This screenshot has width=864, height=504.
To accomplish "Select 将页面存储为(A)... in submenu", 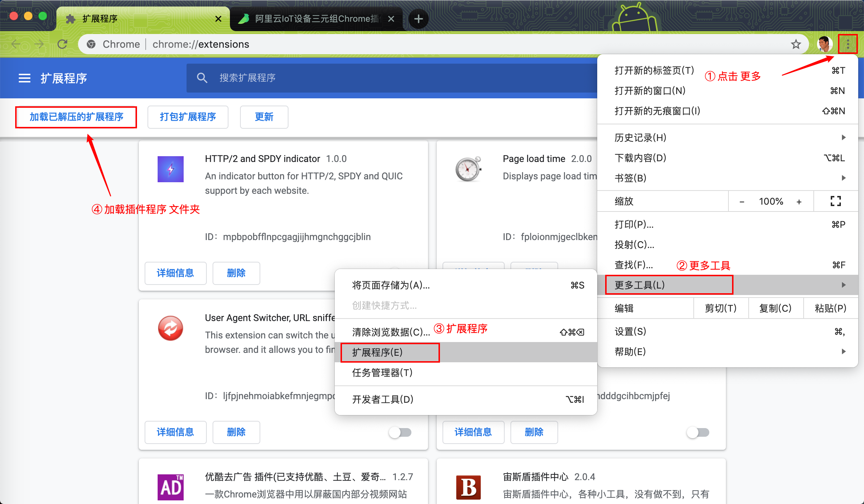I will point(466,285).
